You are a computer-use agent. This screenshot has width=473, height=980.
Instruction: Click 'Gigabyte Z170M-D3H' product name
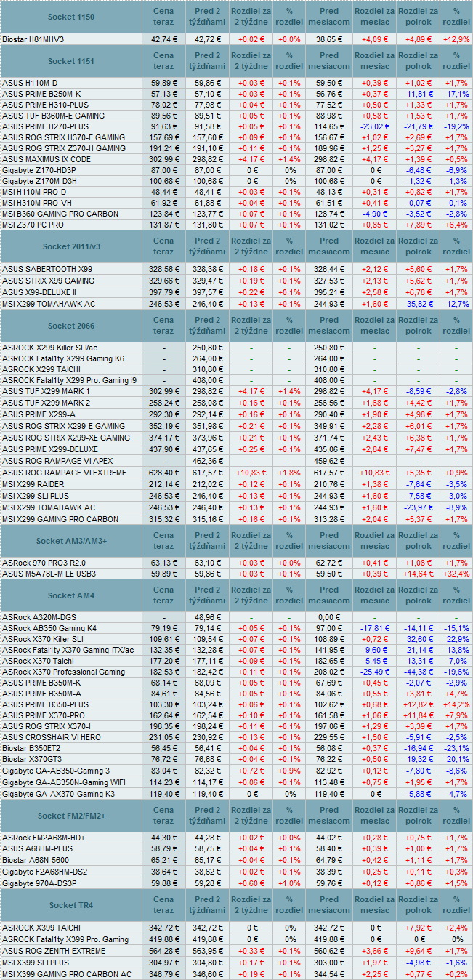click(x=39, y=181)
